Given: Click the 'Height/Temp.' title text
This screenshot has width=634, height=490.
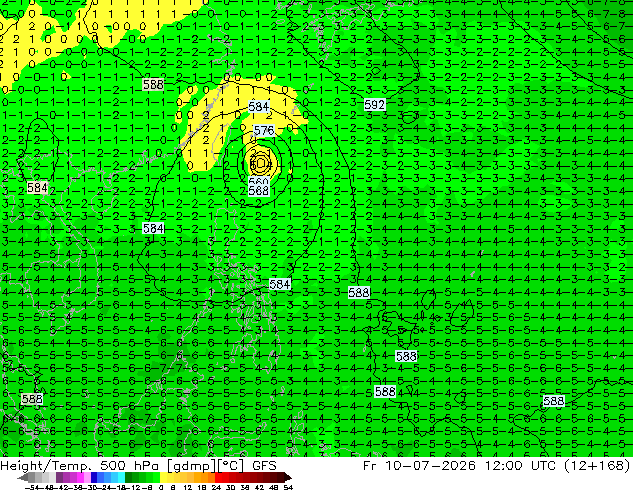Looking at the screenshot, I should coord(48,466).
